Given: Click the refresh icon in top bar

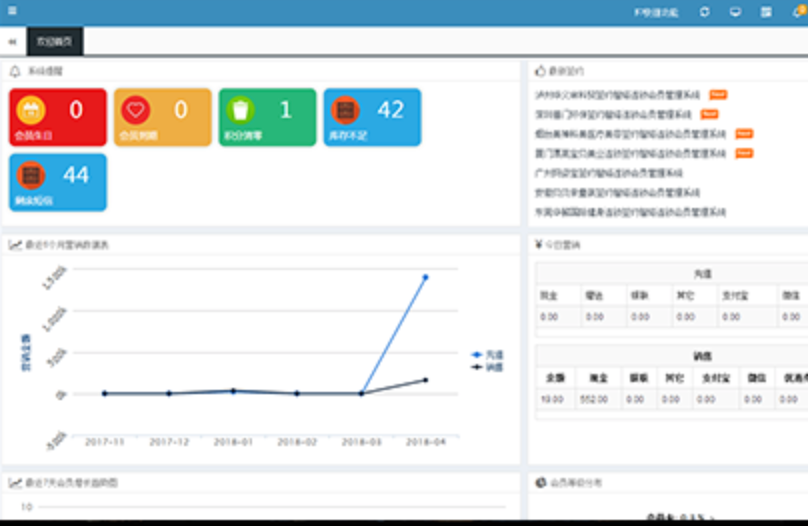Looking at the screenshot, I should point(705,12).
